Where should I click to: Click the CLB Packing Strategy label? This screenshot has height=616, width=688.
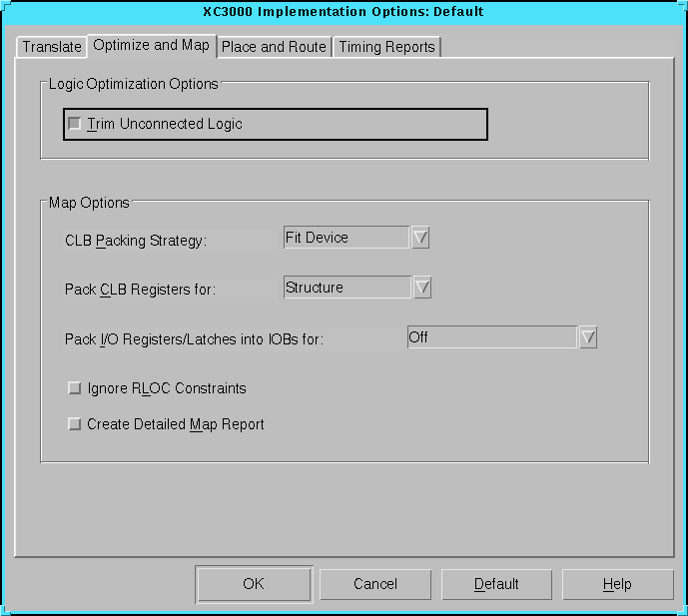[x=135, y=241]
